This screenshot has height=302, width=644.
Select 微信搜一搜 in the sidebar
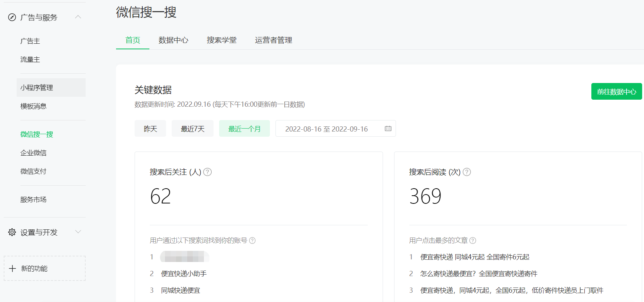[37, 135]
